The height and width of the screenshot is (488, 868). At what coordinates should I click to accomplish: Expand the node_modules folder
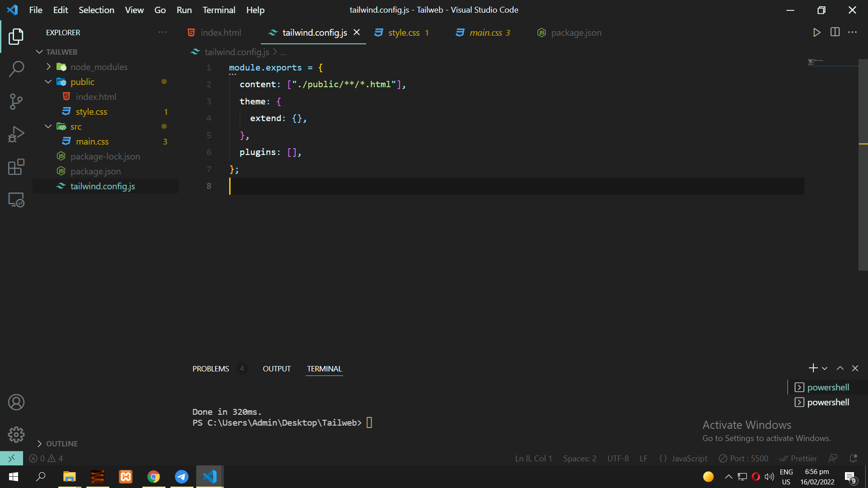(x=48, y=66)
